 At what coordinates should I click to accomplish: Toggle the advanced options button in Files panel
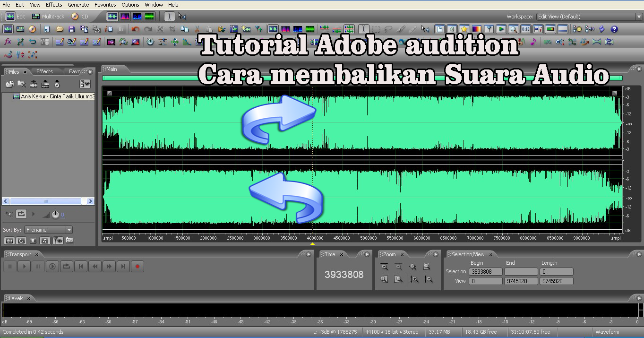[x=85, y=84]
